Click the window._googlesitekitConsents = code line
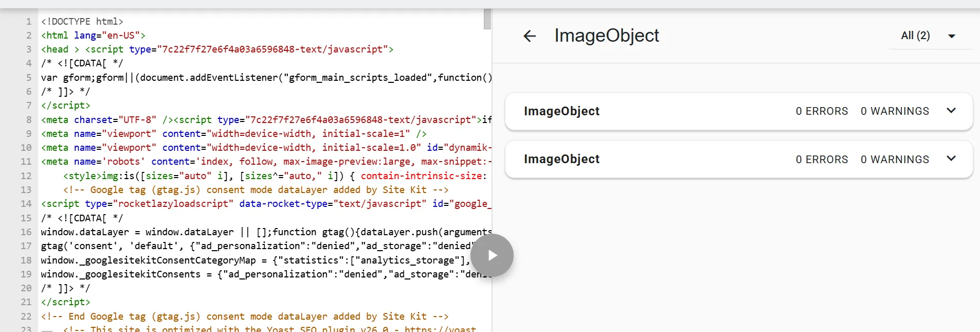 (x=266, y=274)
